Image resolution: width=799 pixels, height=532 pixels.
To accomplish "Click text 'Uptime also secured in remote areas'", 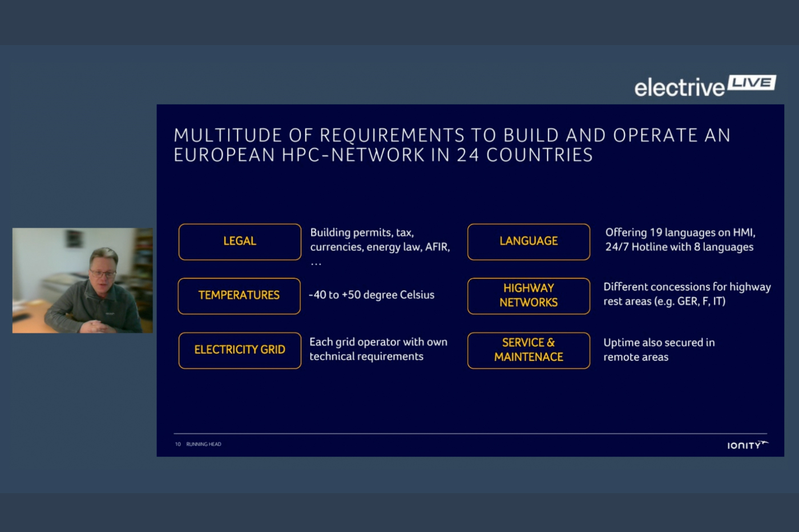I will (659, 350).
